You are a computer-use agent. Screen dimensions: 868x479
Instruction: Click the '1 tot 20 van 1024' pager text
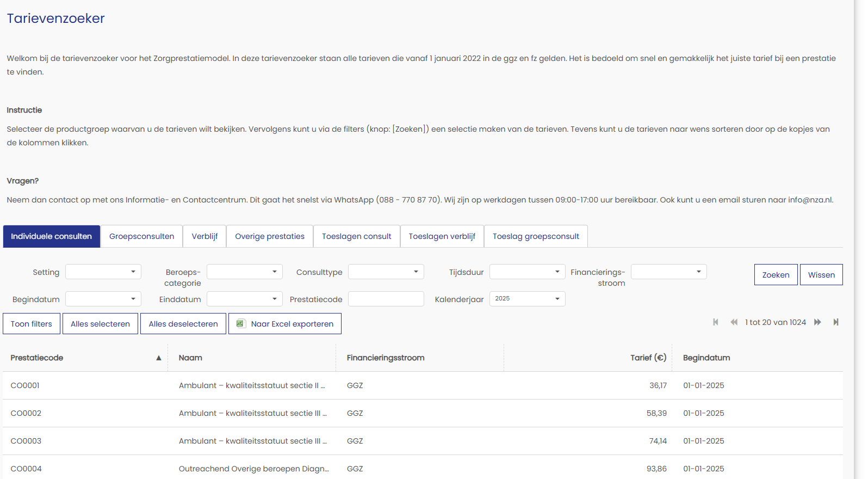pos(776,322)
